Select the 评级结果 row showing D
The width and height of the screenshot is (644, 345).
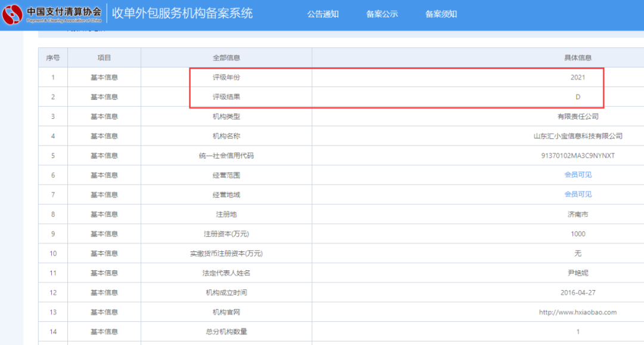577,97
